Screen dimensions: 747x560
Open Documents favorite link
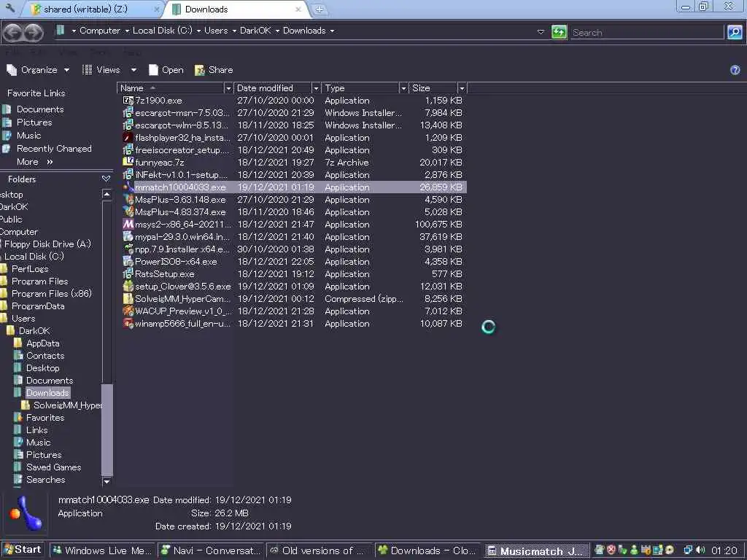click(x=40, y=109)
